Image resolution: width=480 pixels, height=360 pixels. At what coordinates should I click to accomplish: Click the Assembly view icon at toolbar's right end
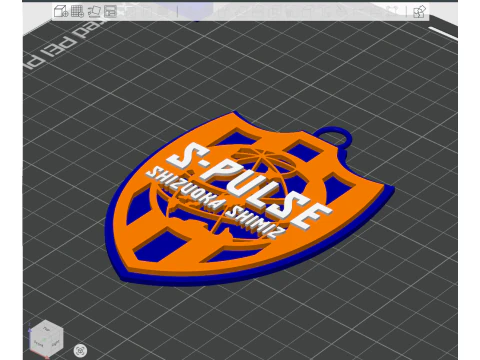[x=419, y=12]
